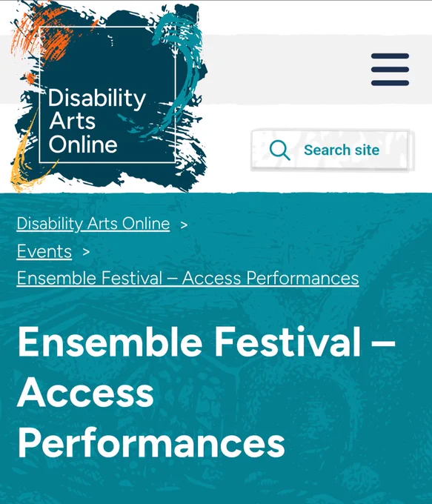The image size is (432, 504).
Task: Focus the Search site input field
Action: [x=333, y=150]
